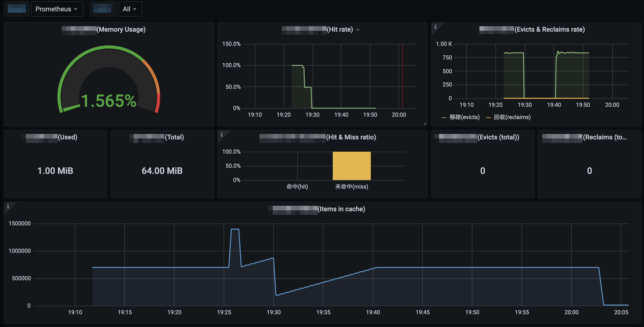Open the All variable dropdown

130,9
